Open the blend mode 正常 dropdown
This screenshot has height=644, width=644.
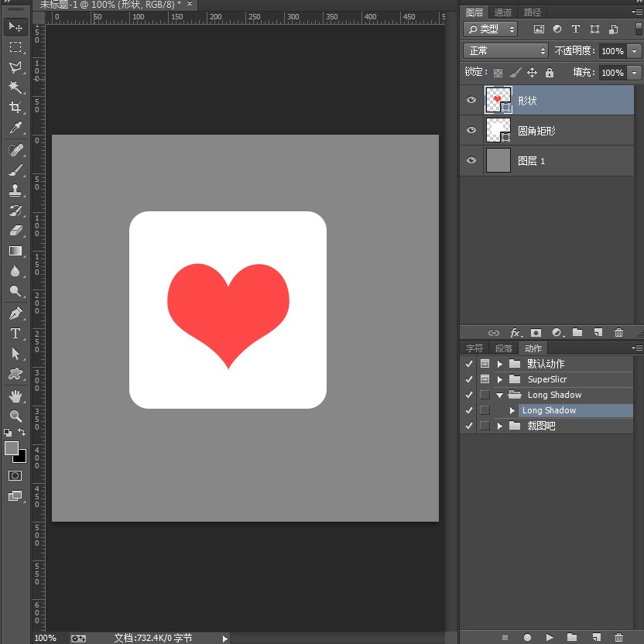505,51
